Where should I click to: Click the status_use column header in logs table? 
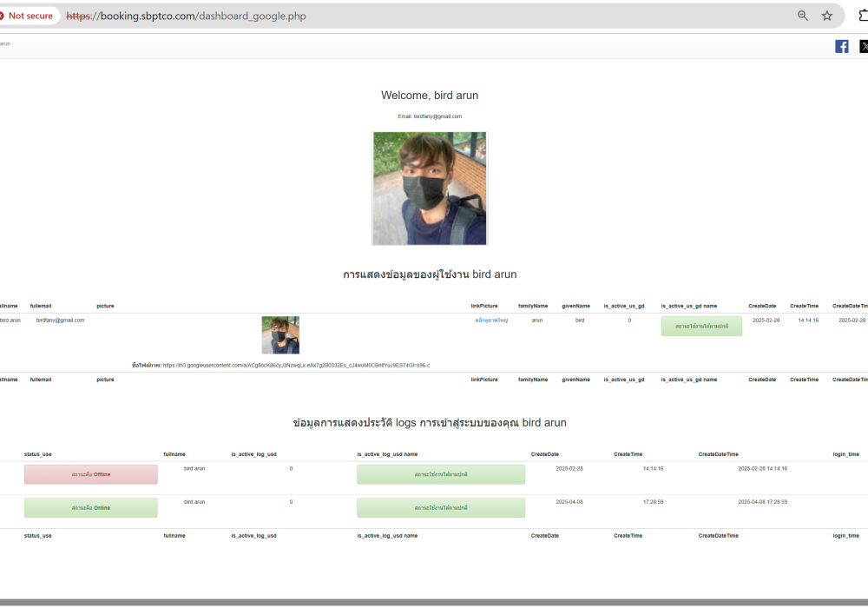[x=38, y=454]
